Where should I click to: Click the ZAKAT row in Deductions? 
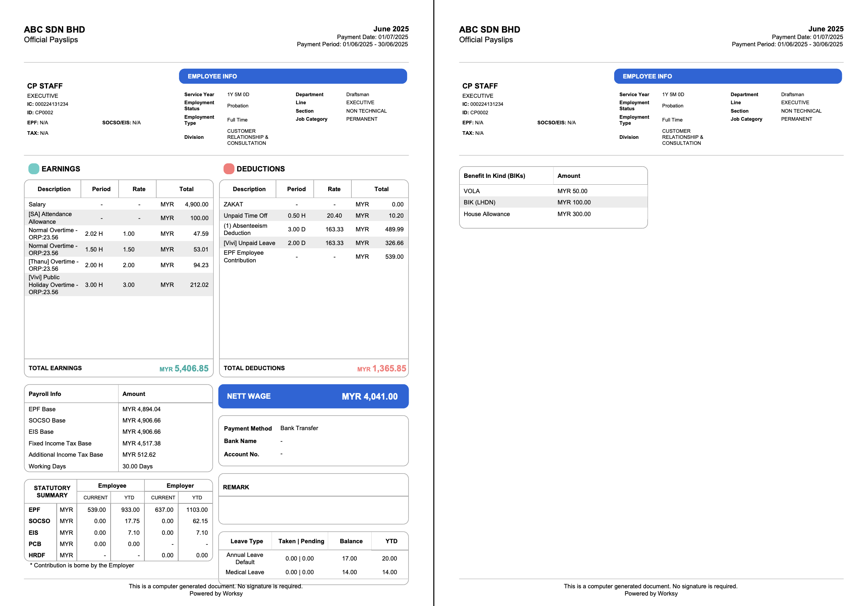click(x=313, y=204)
